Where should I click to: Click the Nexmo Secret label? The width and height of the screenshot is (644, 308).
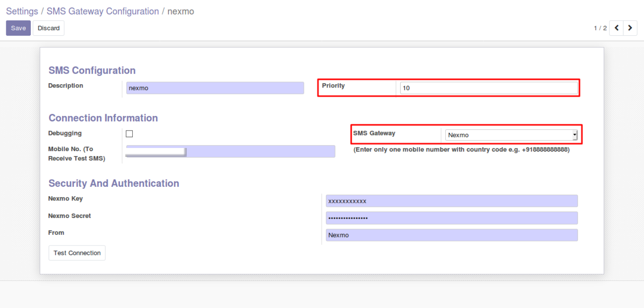tap(70, 216)
